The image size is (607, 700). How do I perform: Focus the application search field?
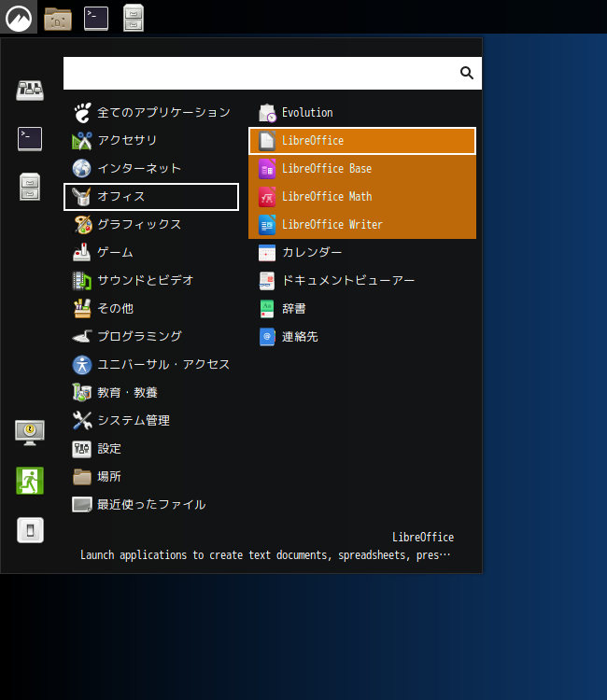pos(273,73)
